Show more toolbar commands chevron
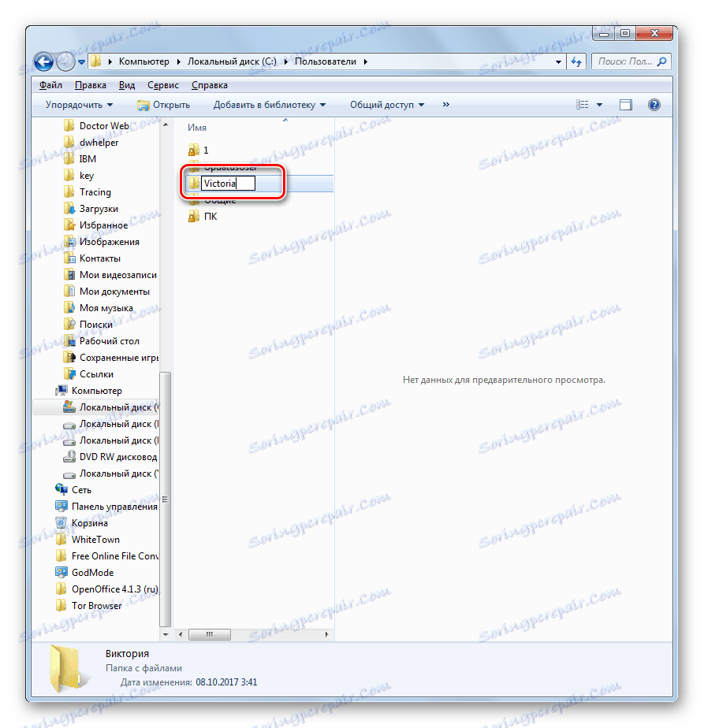 [446, 105]
